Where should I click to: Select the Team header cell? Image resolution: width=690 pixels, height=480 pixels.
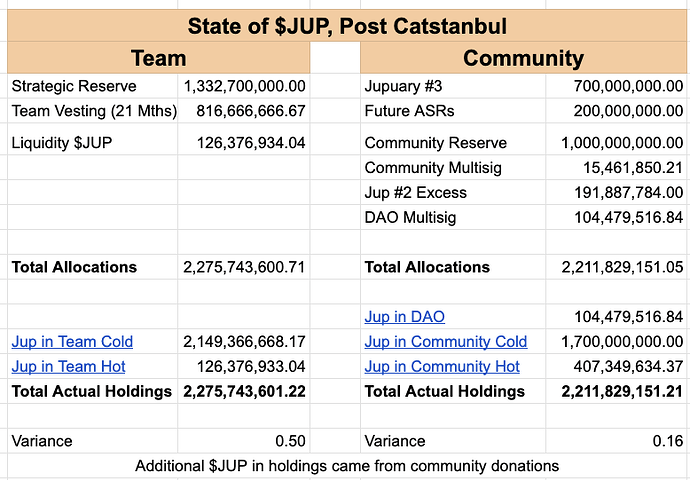click(159, 58)
